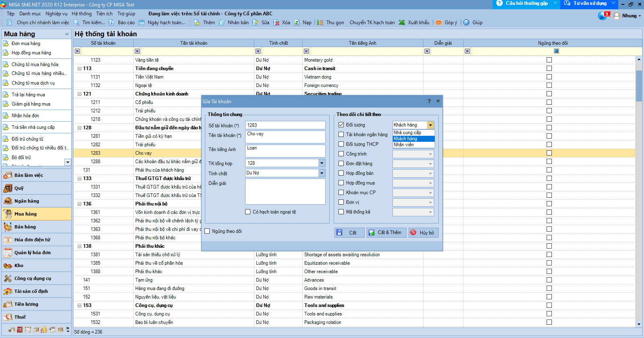644x338 pixels.
Task: Open the Nghiệp vụ menu
Action: point(56,13)
